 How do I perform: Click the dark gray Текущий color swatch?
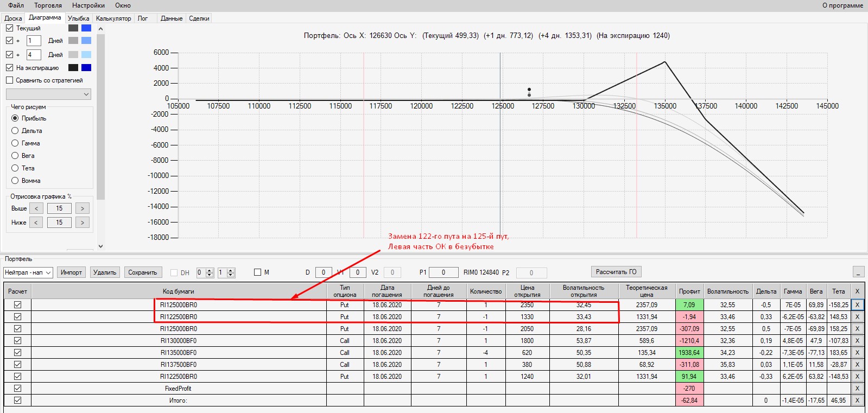click(x=73, y=28)
